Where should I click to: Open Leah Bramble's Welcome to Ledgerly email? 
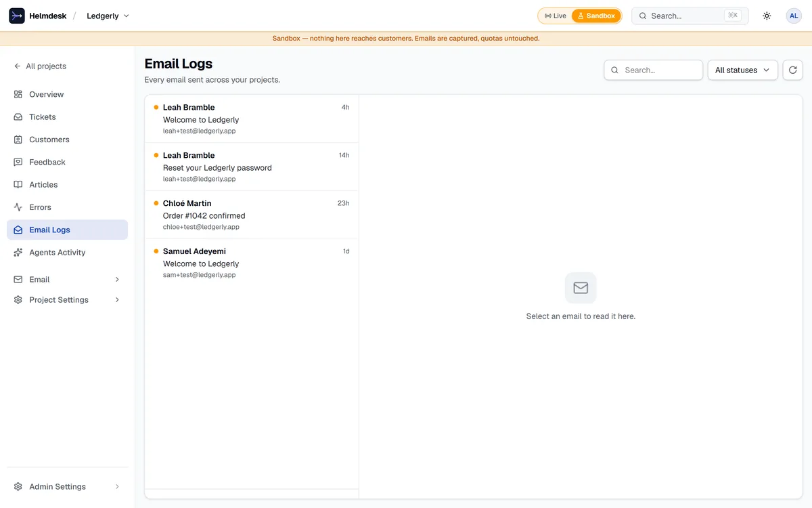[252, 119]
